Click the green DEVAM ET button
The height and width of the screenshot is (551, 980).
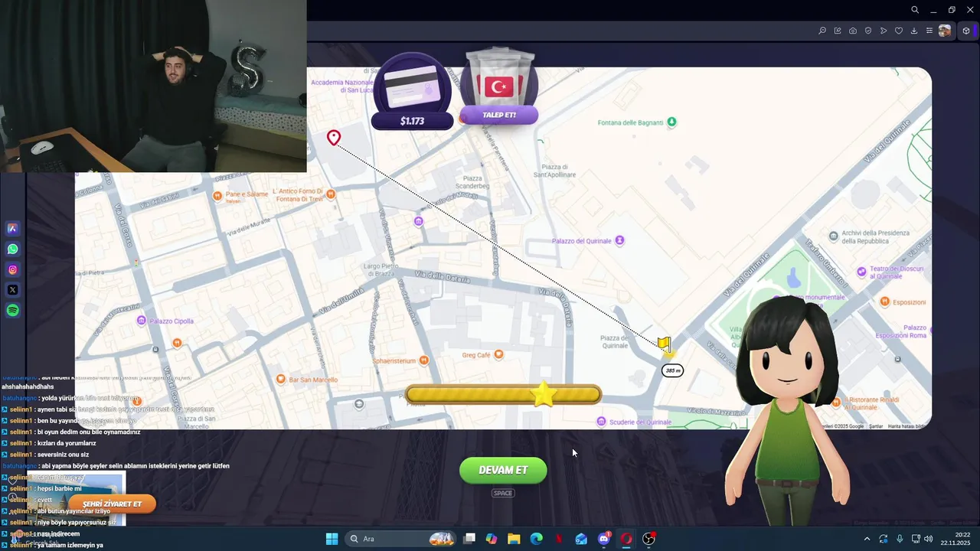(503, 471)
